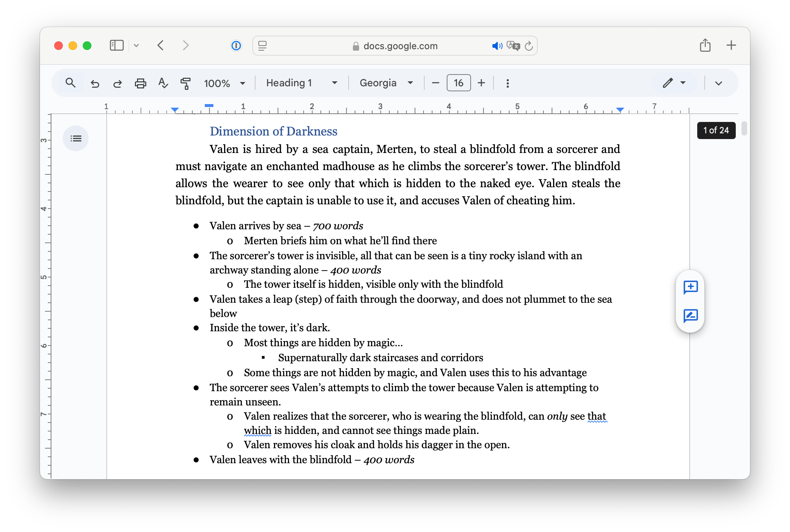This screenshot has height=532, width=790.
Task: Decrease font size with minus button
Action: tap(435, 83)
